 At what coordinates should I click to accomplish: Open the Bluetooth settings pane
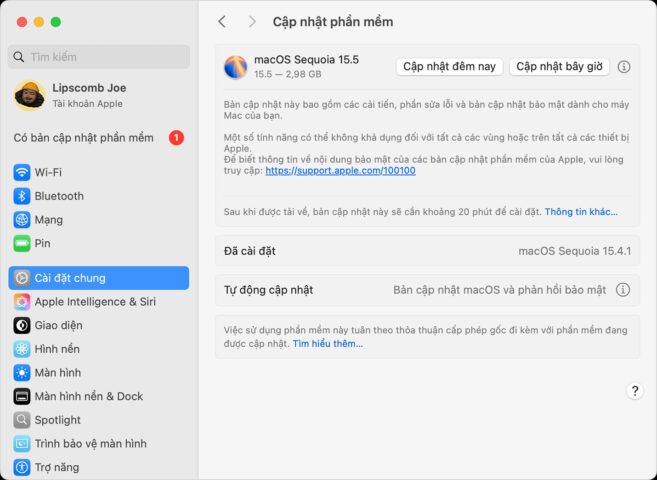[98, 196]
